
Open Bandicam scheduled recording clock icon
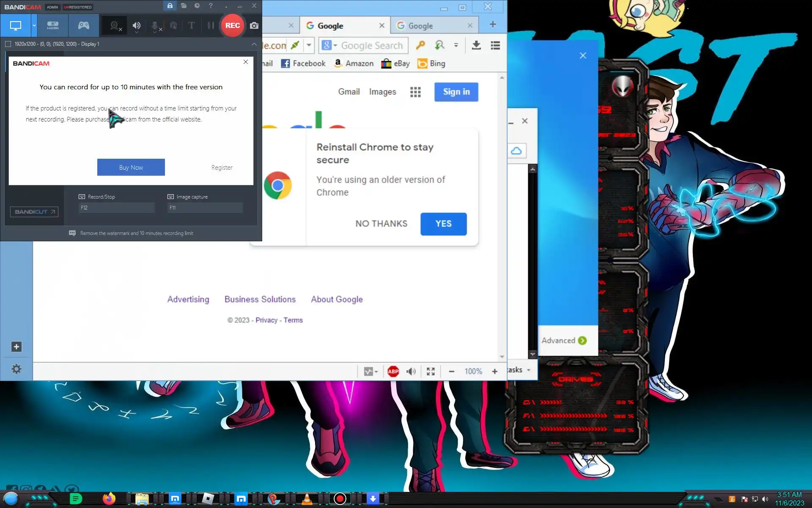pyautogui.click(x=197, y=6)
